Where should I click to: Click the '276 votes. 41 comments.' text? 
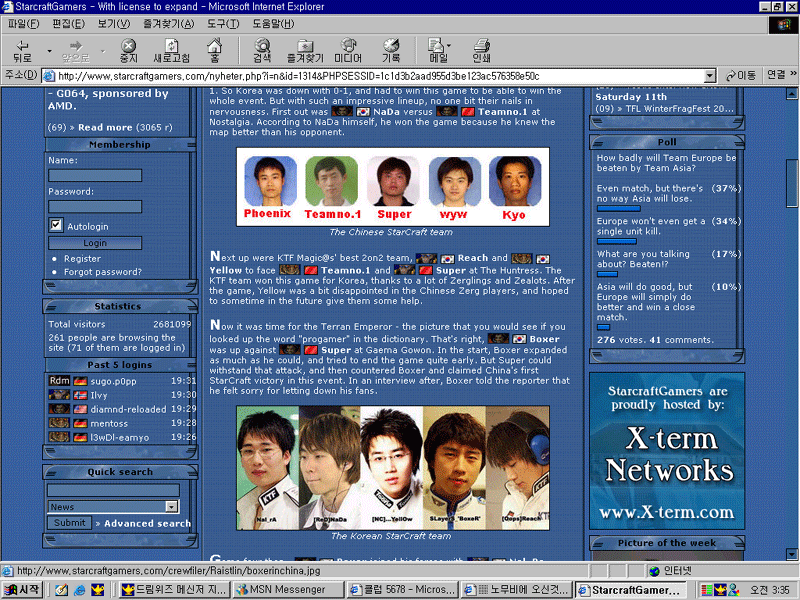click(x=655, y=340)
